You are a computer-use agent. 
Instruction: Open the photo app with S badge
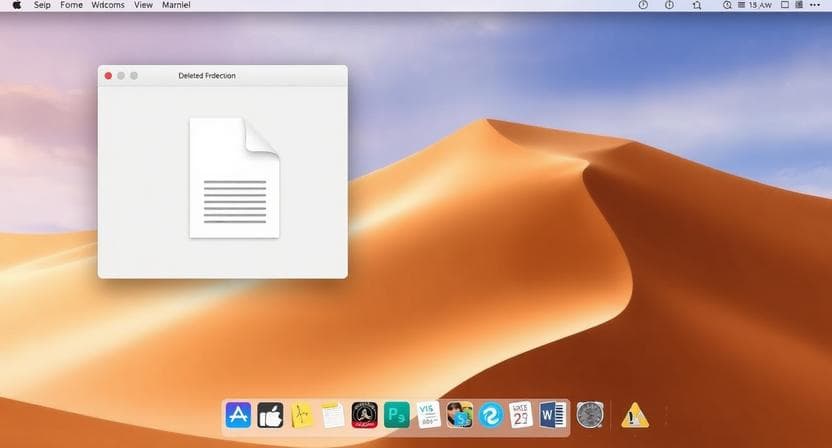[x=460, y=415]
